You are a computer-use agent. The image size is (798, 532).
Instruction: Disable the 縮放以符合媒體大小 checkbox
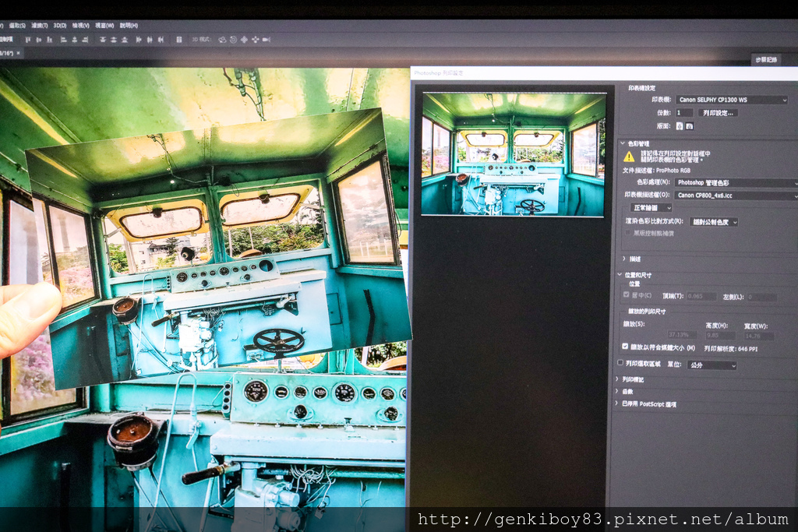click(x=625, y=347)
